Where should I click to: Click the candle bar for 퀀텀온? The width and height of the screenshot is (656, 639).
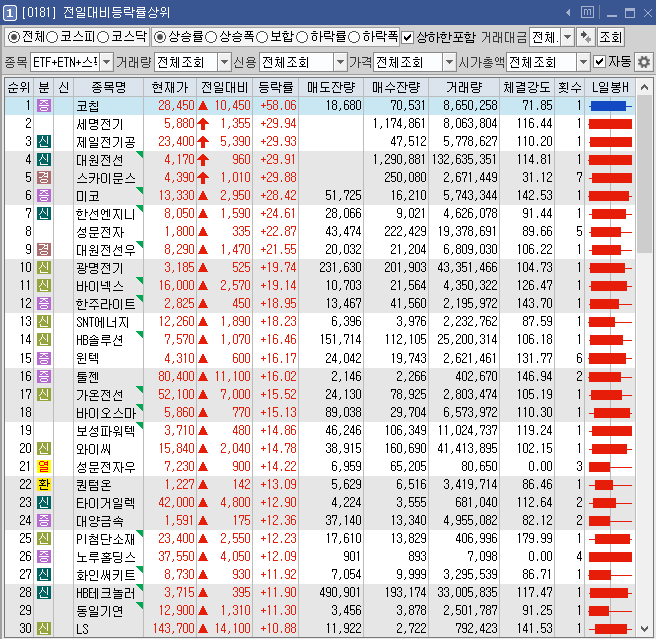(610, 485)
